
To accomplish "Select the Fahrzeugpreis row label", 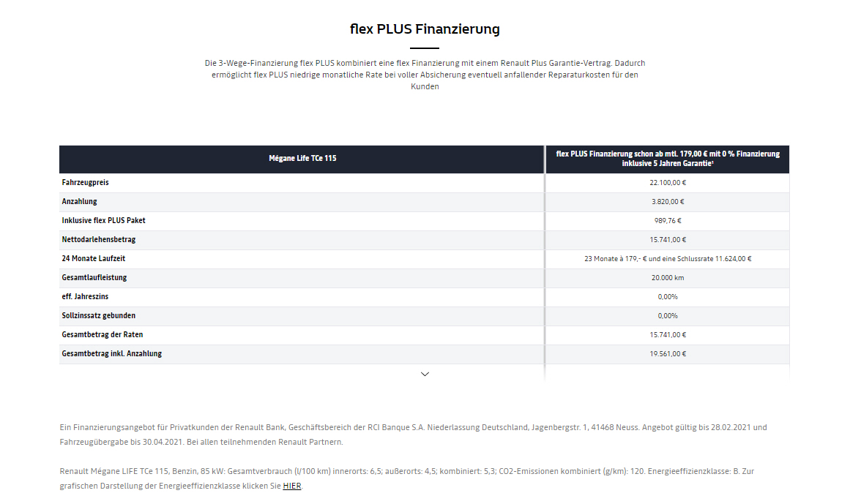I will [x=85, y=183].
